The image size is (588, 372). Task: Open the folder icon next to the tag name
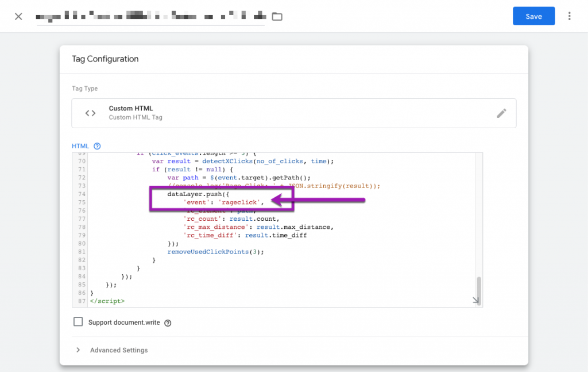coord(277,17)
